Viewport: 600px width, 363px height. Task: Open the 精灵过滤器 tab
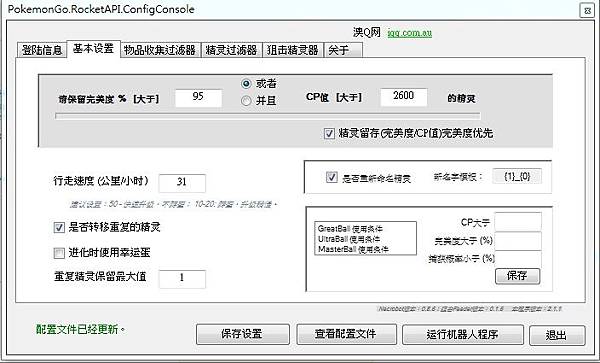click(x=231, y=50)
